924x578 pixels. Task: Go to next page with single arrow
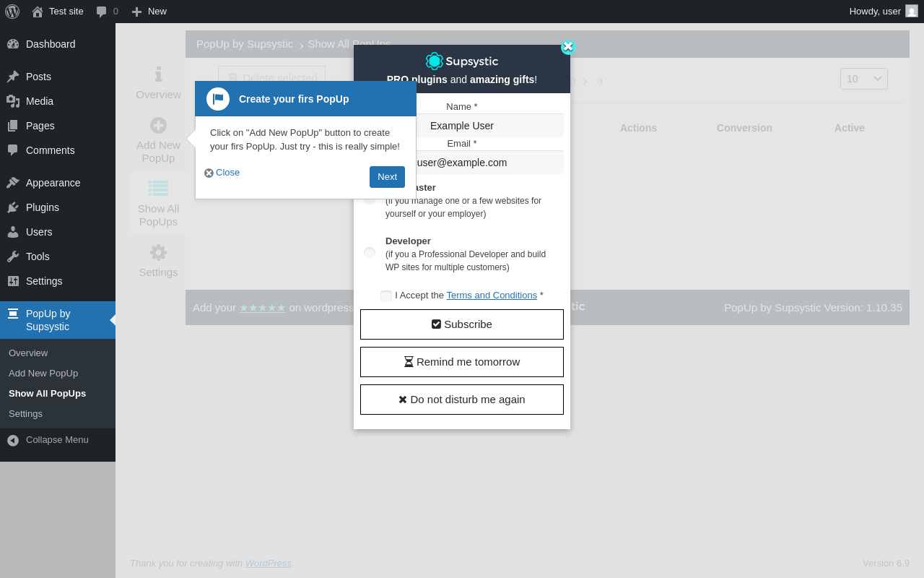coord(585,82)
